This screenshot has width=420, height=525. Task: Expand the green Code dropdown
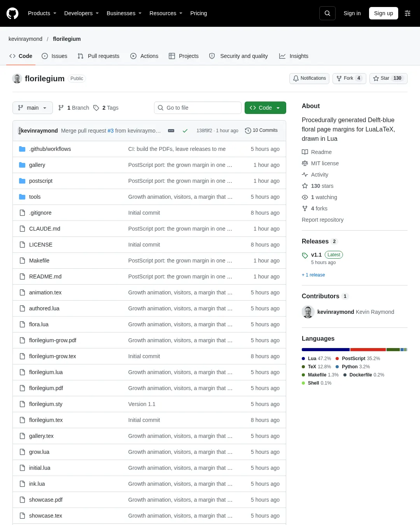tap(265, 108)
